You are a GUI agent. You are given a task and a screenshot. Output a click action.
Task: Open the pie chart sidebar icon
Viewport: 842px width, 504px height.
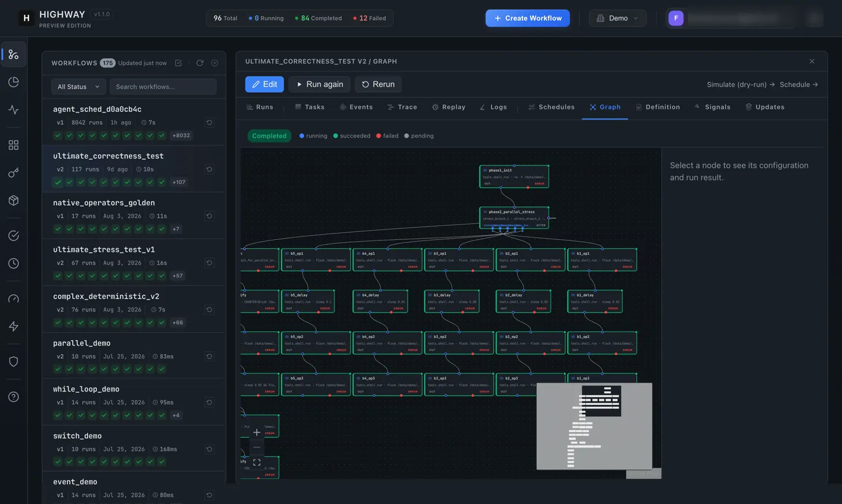(x=13, y=82)
